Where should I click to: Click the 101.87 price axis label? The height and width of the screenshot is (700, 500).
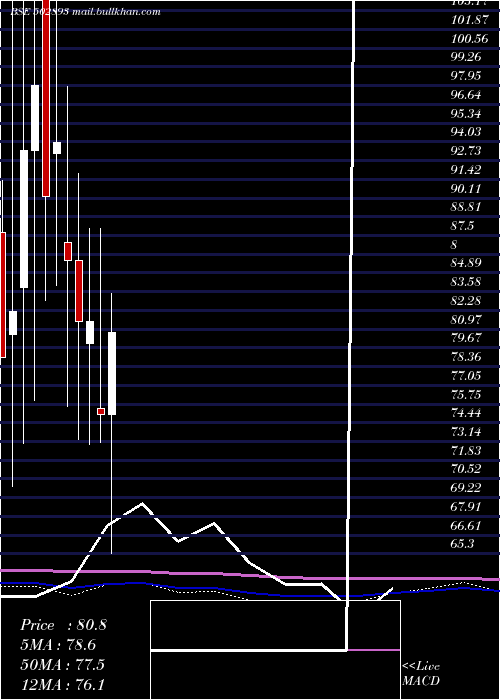tap(470, 20)
